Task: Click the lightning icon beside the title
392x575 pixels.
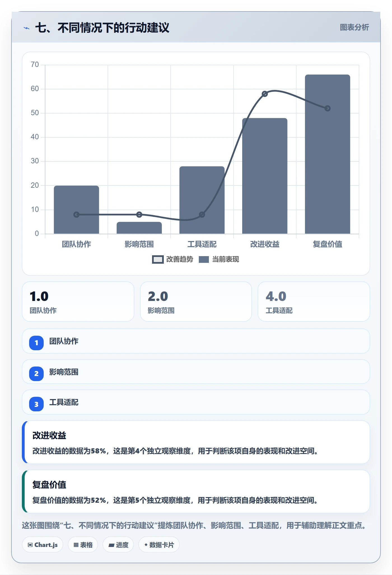Action: pyautogui.click(x=27, y=28)
